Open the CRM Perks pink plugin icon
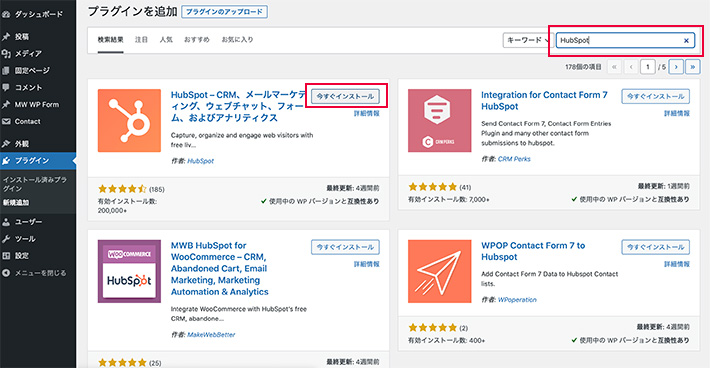Screen dimensions: 710x368 coord(439,120)
